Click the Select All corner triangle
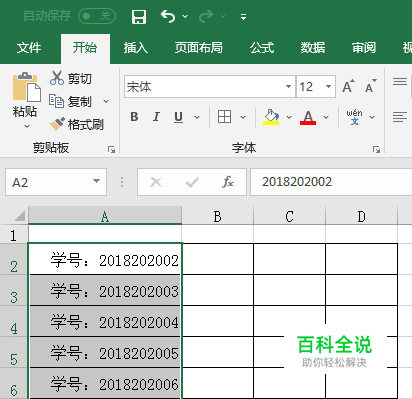Viewport: 412px width, 399px height. click(19, 216)
